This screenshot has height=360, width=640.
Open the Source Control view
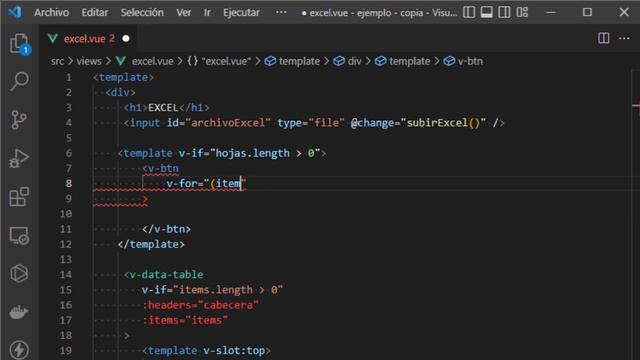point(19,120)
